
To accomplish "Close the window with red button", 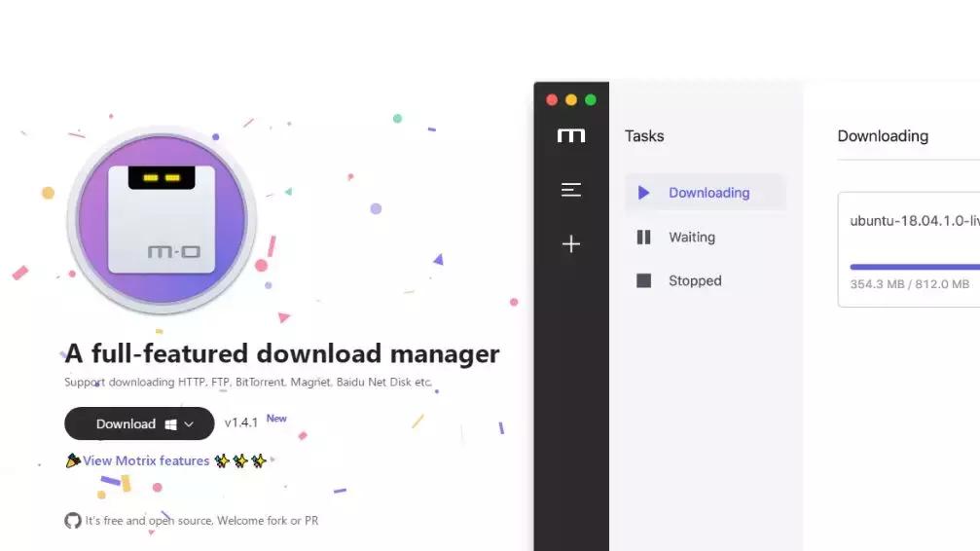I will 552,100.
